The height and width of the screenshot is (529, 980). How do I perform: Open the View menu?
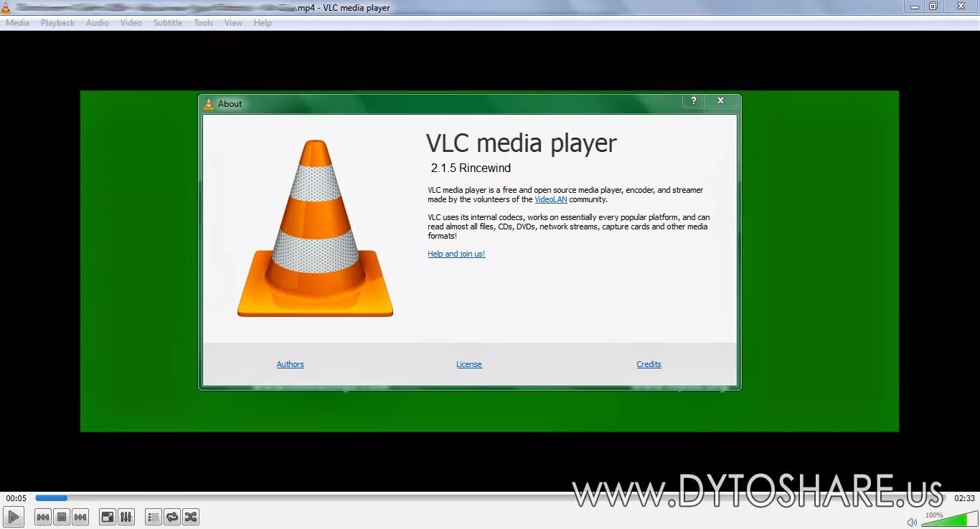[234, 23]
